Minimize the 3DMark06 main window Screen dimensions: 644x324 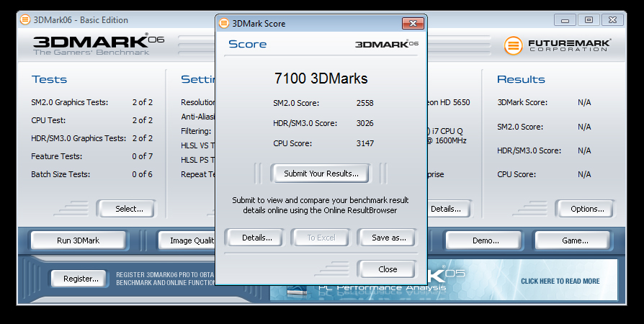click(565, 19)
